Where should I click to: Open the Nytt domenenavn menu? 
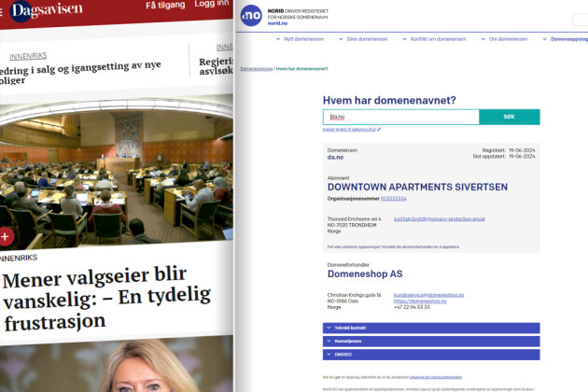click(300, 39)
